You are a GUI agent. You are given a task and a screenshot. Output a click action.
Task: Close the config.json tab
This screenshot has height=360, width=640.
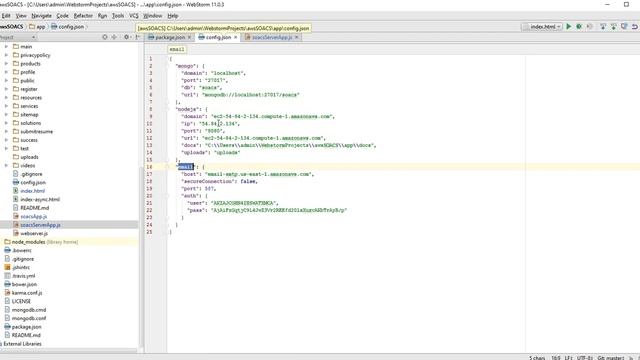click(236, 37)
